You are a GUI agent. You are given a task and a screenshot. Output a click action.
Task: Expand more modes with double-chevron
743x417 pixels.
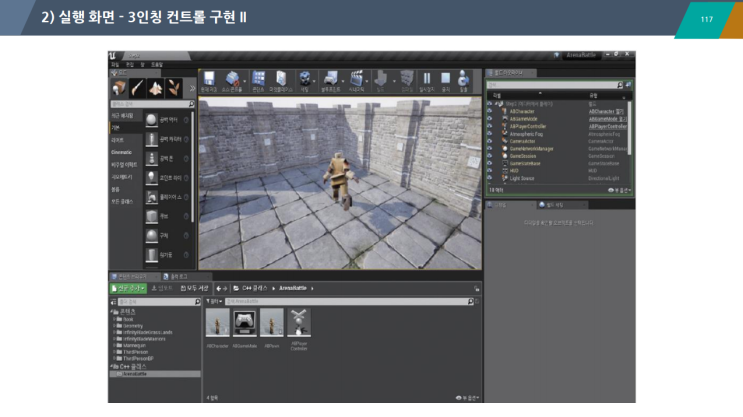(192, 88)
